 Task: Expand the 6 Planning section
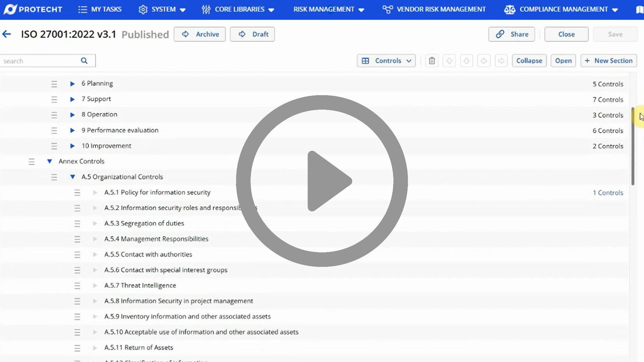(72, 84)
